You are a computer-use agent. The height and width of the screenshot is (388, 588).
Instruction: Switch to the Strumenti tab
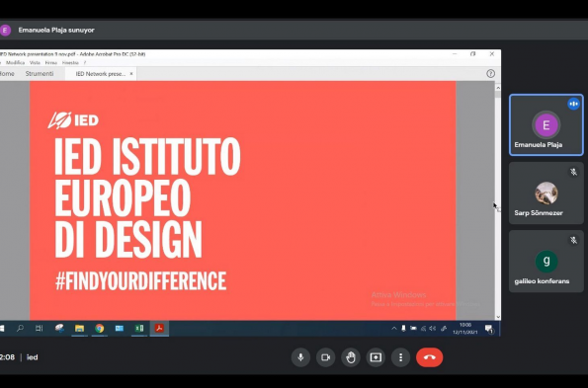coord(40,73)
